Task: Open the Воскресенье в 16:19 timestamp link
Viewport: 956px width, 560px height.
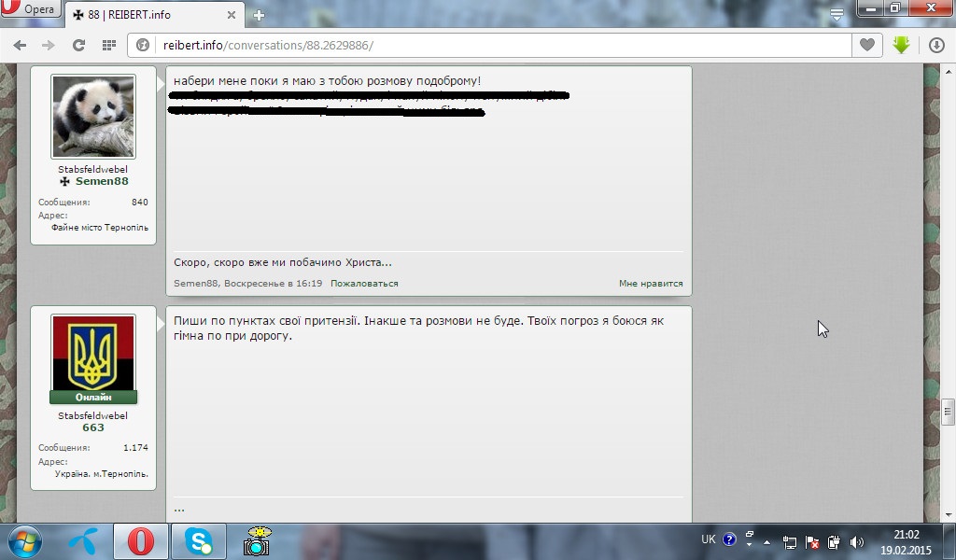Action: click(273, 284)
